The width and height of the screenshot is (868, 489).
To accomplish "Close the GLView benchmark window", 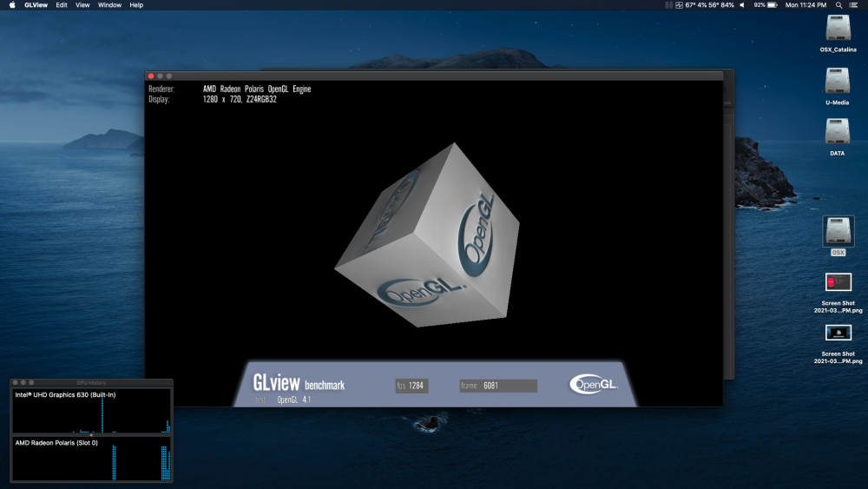I will click(x=151, y=76).
